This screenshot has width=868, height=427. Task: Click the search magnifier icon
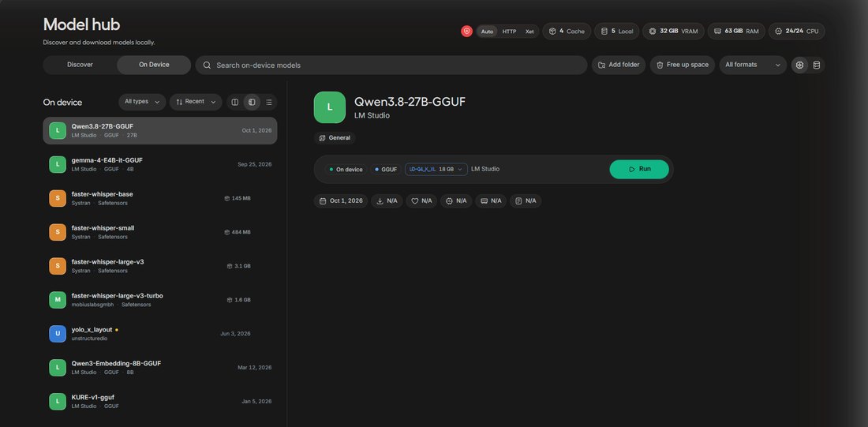coord(207,66)
